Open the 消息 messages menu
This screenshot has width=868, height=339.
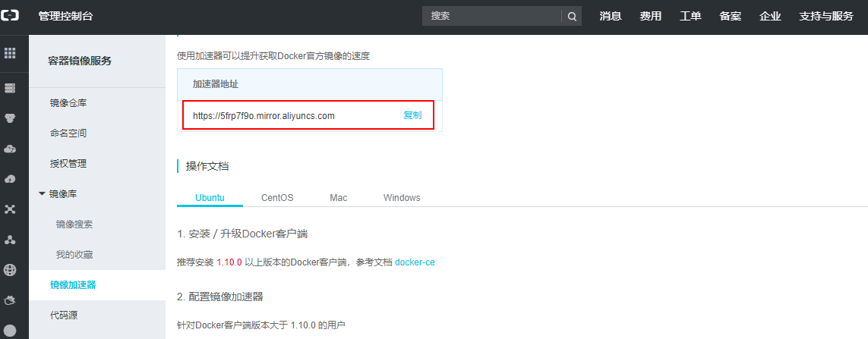[611, 17]
